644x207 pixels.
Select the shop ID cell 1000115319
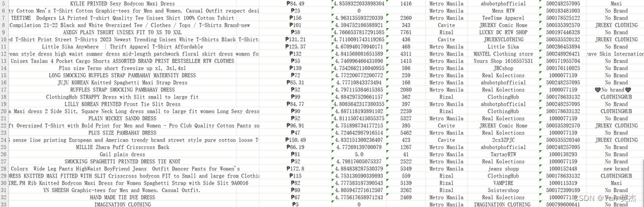(563, 183)
